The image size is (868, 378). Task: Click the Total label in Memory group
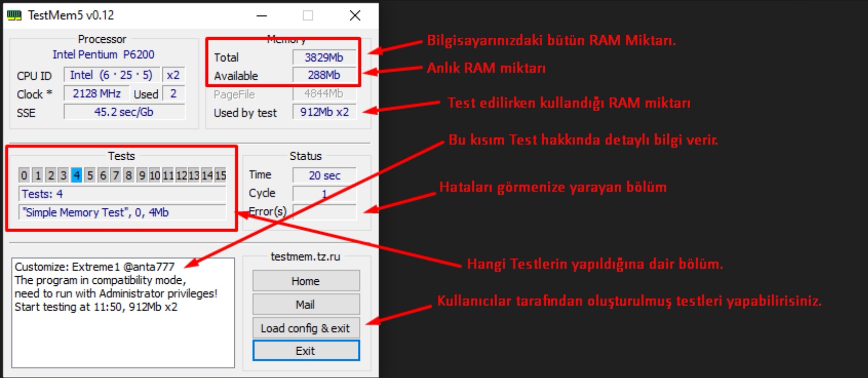[227, 57]
